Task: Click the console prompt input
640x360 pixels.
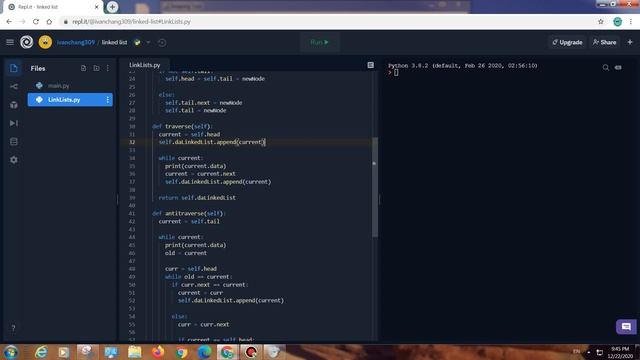Action: click(396, 73)
